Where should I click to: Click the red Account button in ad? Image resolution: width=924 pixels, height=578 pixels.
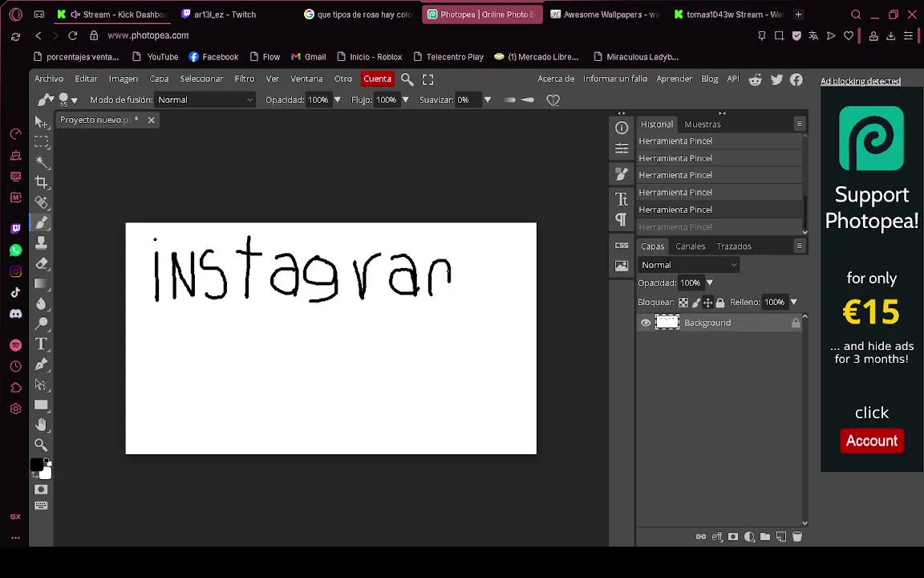872,441
